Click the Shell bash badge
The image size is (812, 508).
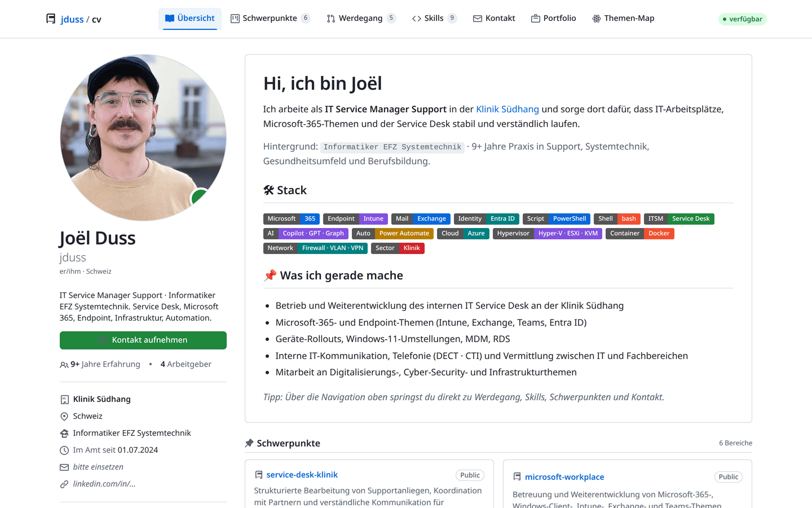[617, 219]
